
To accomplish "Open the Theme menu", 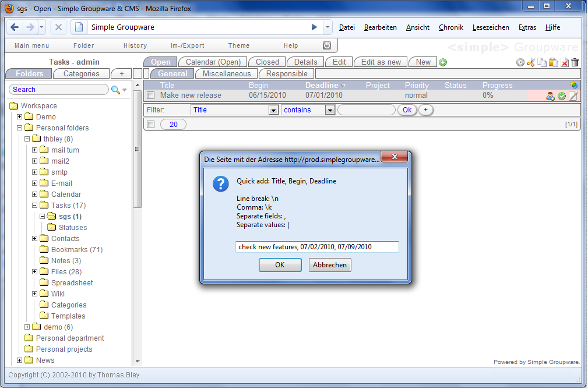I will point(239,46).
